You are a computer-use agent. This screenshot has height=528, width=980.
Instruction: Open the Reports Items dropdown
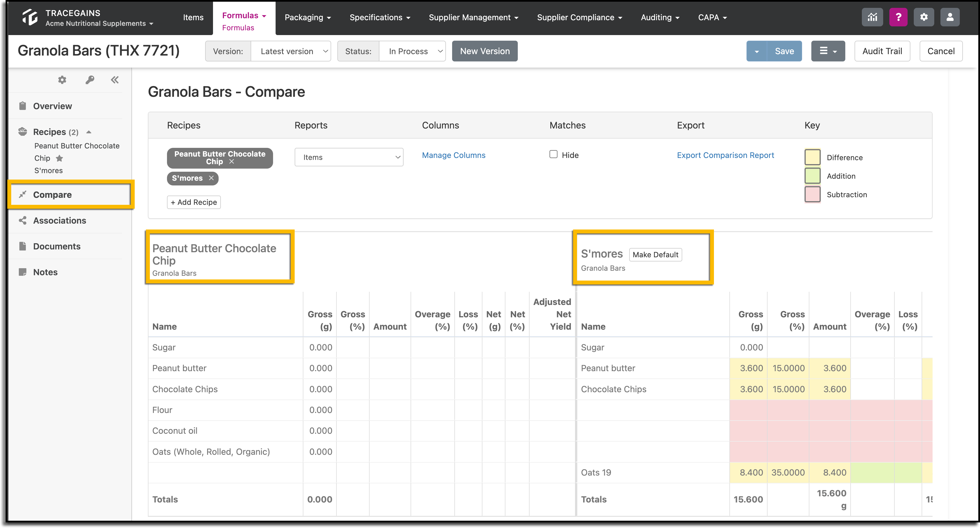coord(349,157)
